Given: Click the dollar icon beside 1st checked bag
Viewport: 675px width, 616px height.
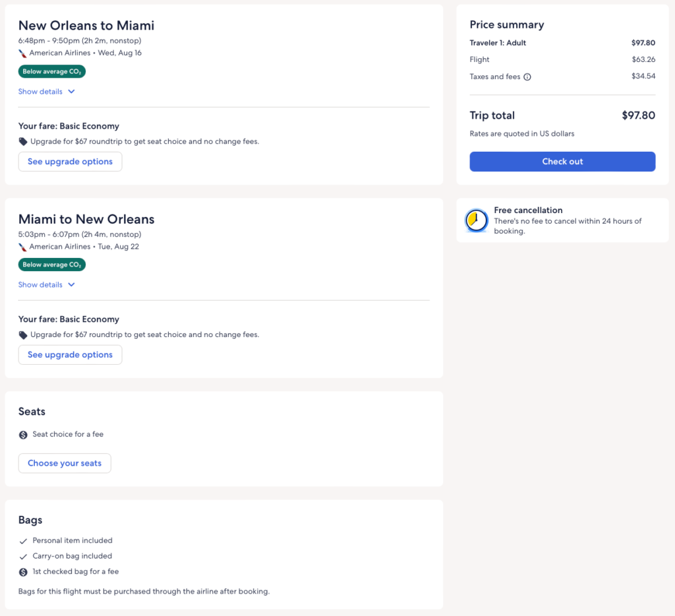Looking at the screenshot, I should [23, 572].
